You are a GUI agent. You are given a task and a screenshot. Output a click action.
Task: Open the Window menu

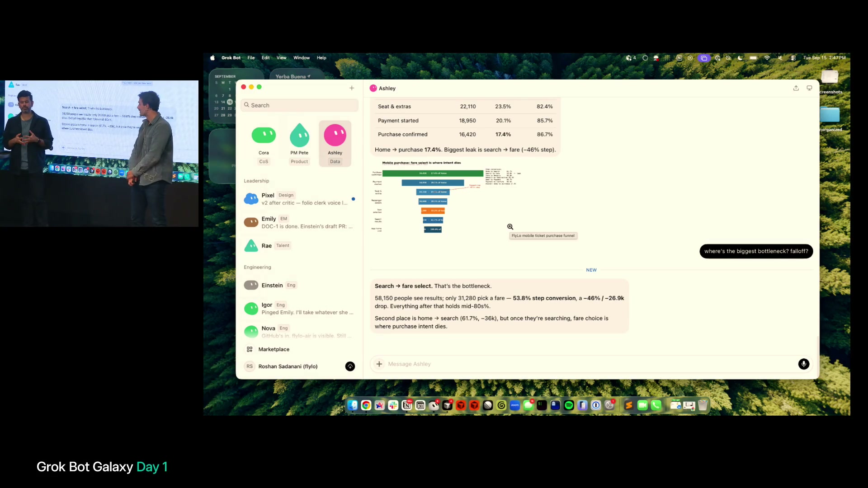coord(302,58)
